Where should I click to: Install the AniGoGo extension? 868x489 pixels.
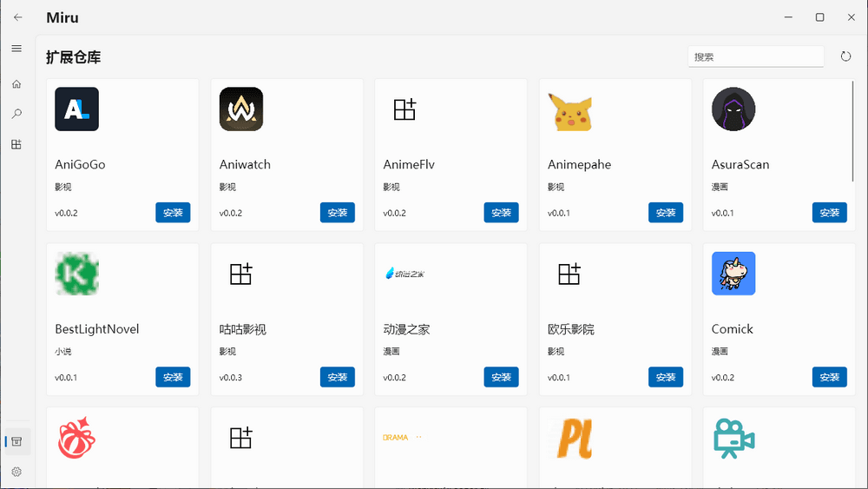tap(173, 213)
